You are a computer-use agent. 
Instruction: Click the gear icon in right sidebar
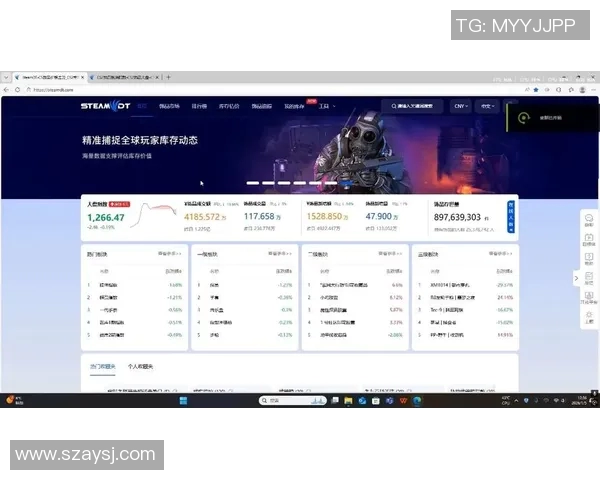pos(589,317)
